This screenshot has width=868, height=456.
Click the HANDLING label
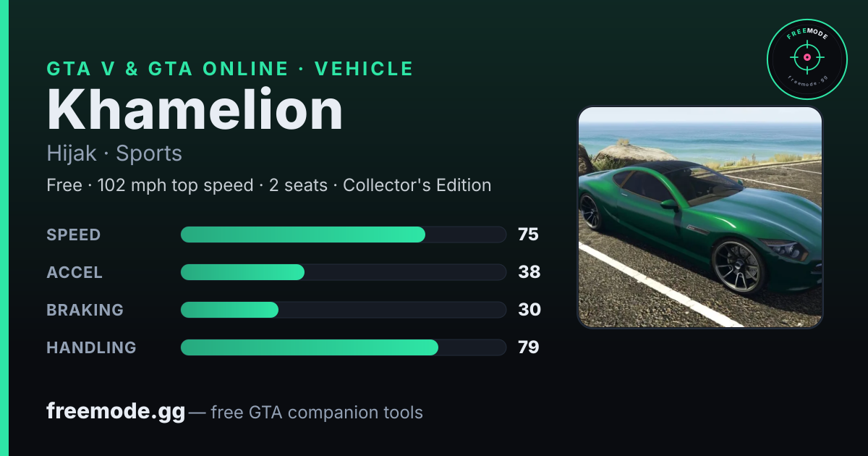91,347
